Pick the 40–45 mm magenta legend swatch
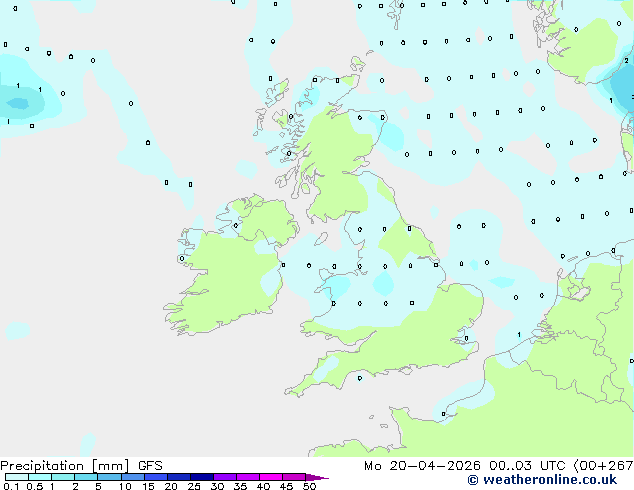 271,477
